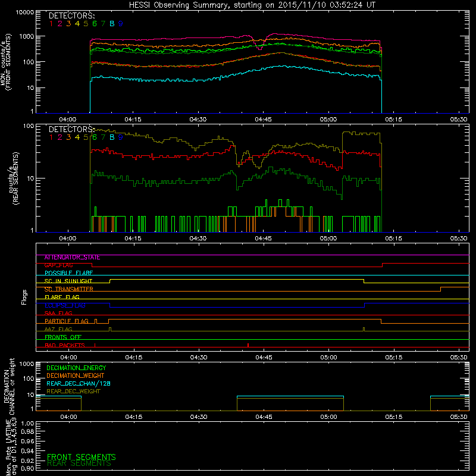Select yellow detector 4 in front segments legend
476x476 pixels.
click(77, 23)
